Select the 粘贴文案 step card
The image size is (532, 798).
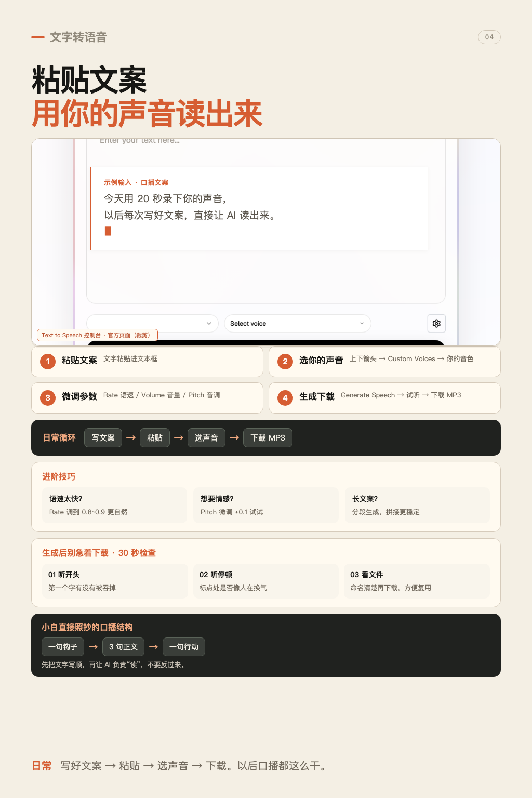coord(147,361)
